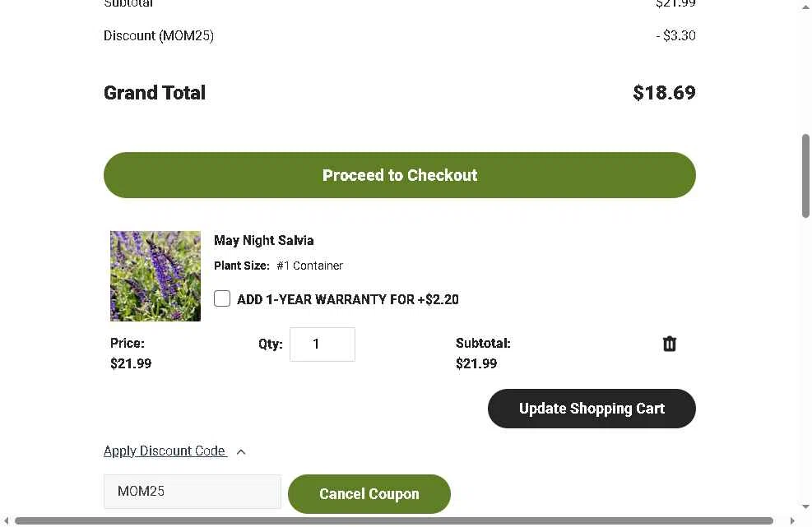Focus the quantity input field
The height and width of the screenshot is (527, 812).
[322, 344]
